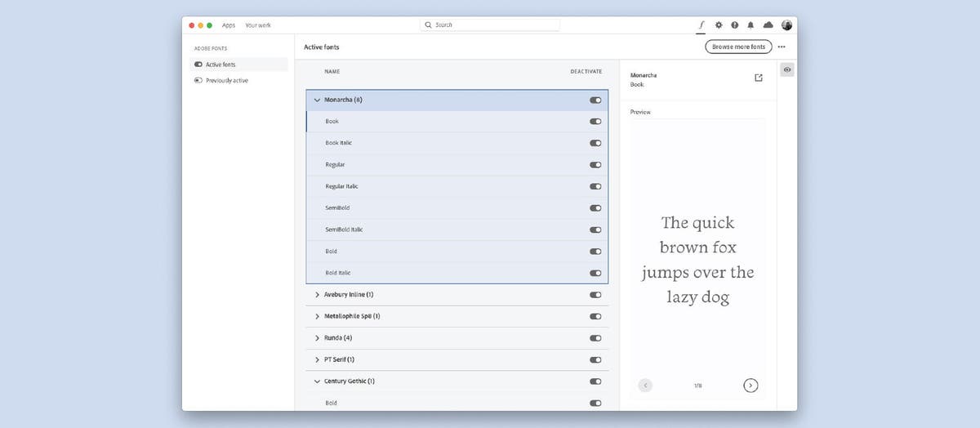
Task: Deactivate Century Gothic family toggle
Action: (595, 381)
